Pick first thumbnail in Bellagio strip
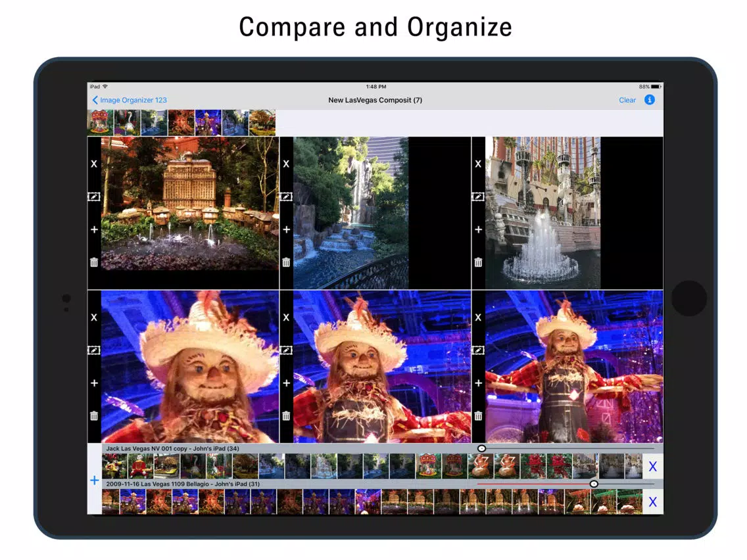This screenshot has height=560, width=747. (110, 502)
